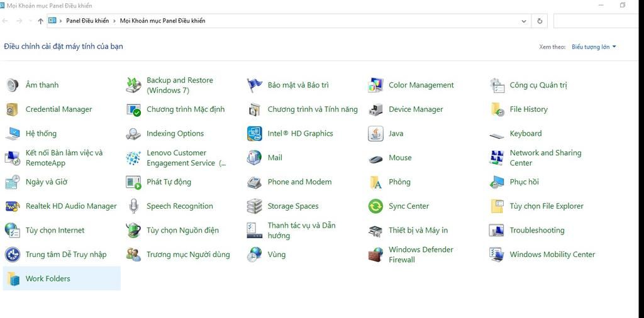644x318 pixels.
Task: Click the Phone and Modem icon
Action: click(255, 182)
